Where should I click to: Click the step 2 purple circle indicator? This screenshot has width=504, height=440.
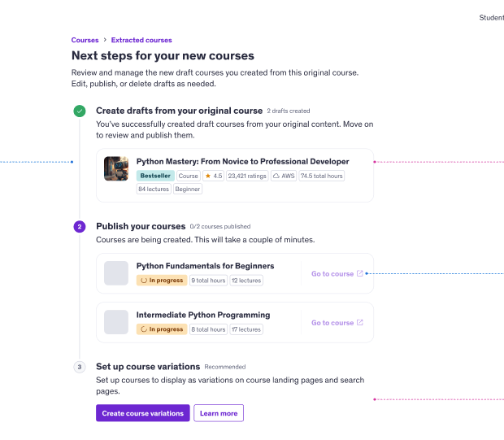pos(80,226)
